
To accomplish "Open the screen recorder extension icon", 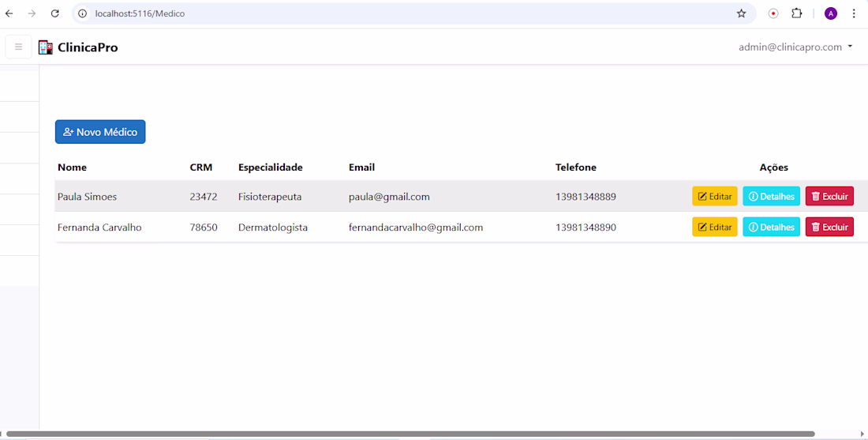I will tap(773, 13).
